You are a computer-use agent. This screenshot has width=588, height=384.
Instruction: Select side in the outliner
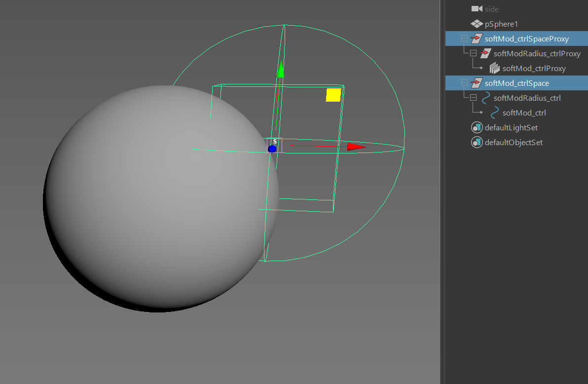(x=492, y=9)
